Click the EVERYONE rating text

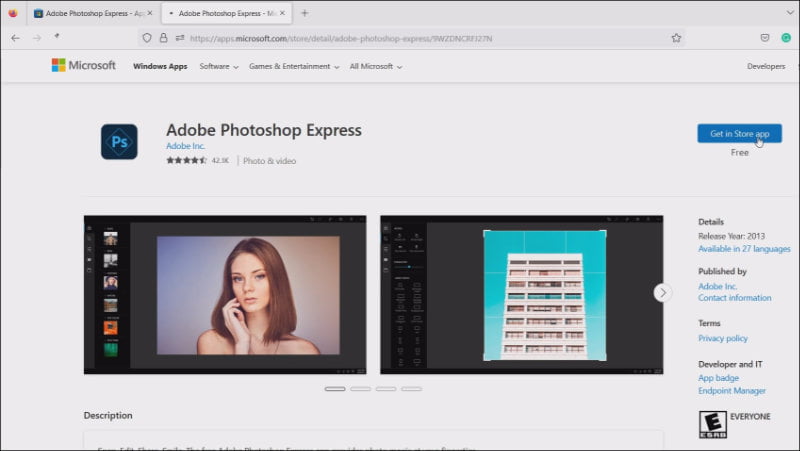tap(750, 416)
